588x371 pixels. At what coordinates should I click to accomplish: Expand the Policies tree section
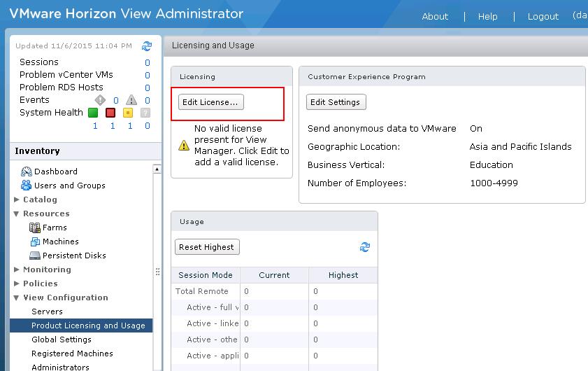17,283
